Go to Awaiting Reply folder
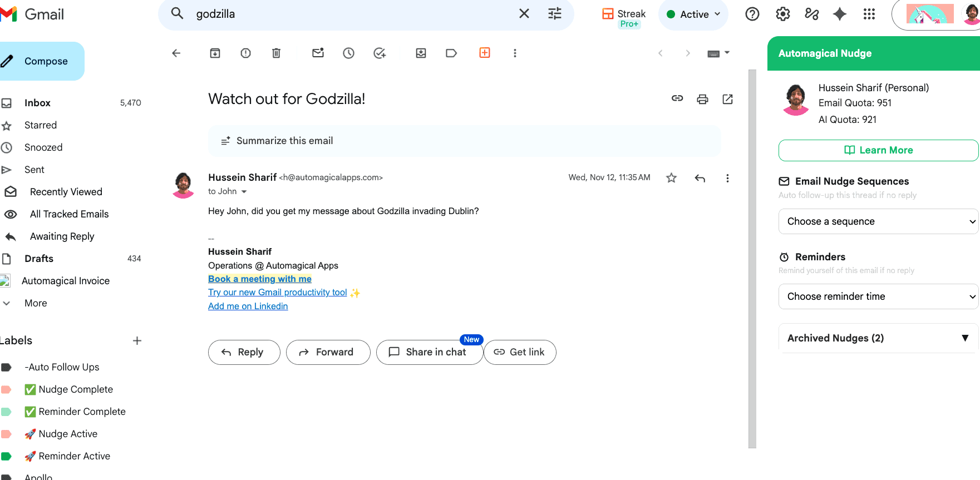This screenshot has width=980, height=480. 62,236
